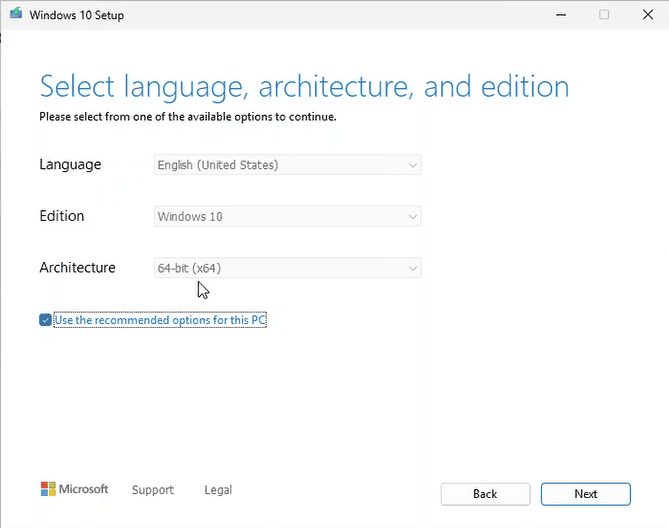The height and width of the screenshot is (528, 669).
Task: Click the grayed-out maximize button
Action: click(x=604, y=14)
